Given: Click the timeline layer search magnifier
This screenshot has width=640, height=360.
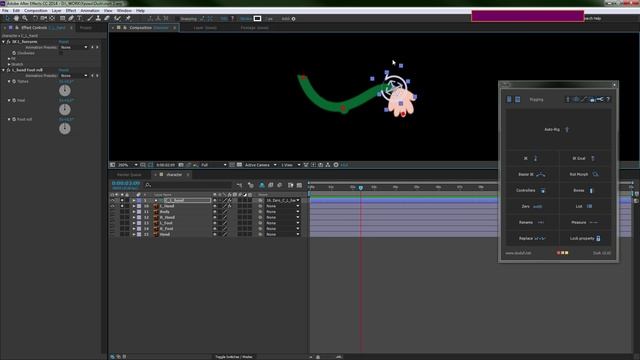Looking at the screenshot, I should [x=148, y=185].
